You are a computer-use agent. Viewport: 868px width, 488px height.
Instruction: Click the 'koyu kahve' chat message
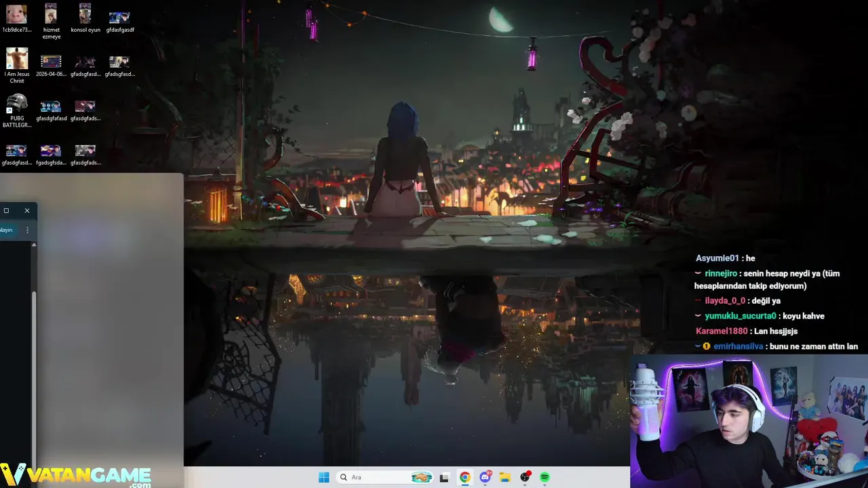click(x=804, y=316)
